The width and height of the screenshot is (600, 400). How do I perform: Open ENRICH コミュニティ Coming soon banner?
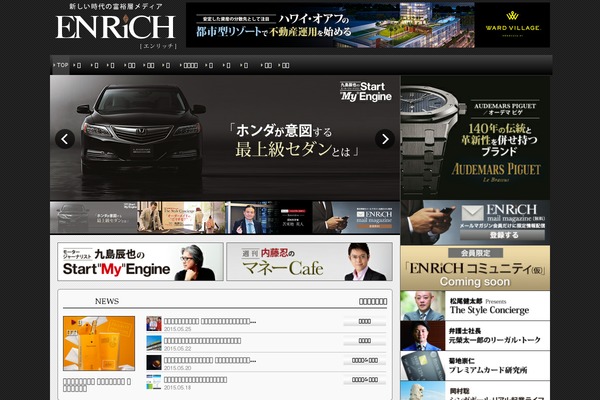[x=476, y=268]
